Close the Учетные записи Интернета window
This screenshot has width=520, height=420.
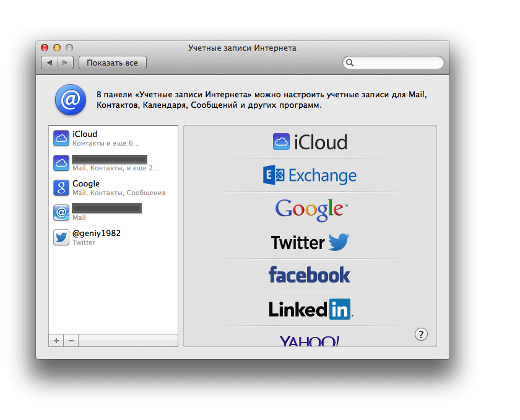pos(45,48)
